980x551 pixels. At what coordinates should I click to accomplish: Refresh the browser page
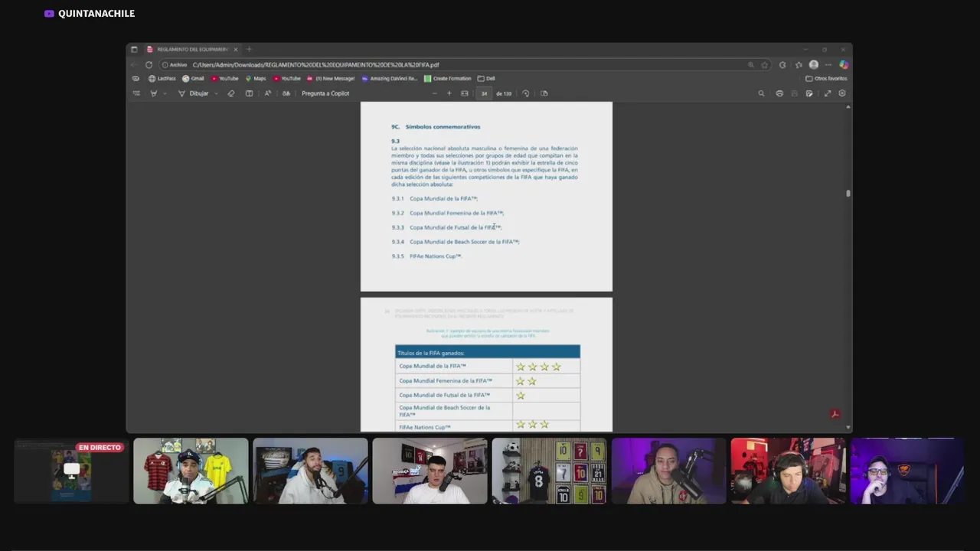(x=149, y=65)
